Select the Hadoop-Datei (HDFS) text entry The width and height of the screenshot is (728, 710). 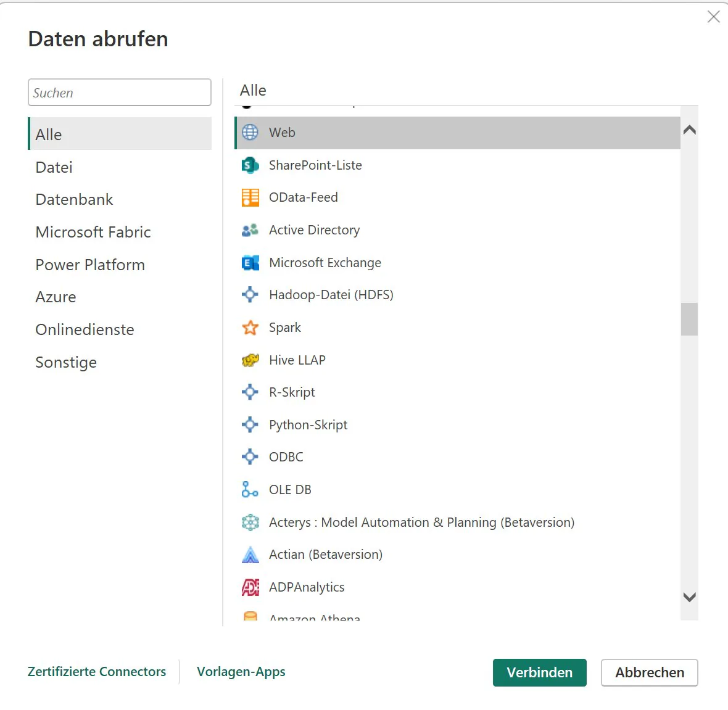point(331,295)
